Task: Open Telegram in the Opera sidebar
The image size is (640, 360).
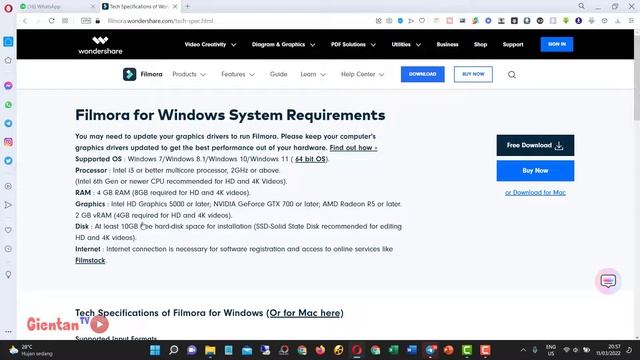Action: (x=8, y=123)
